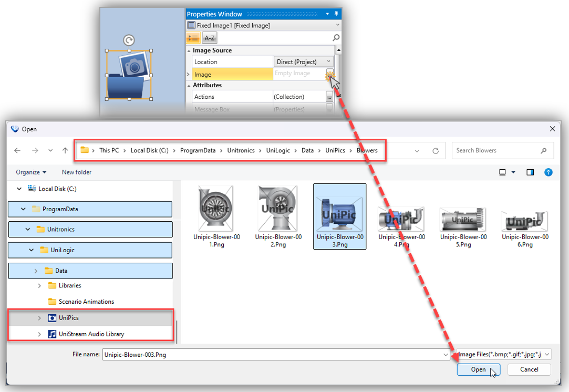
Task: Select UniStream Audio Library in folder tree
Action: pos(91,334)
